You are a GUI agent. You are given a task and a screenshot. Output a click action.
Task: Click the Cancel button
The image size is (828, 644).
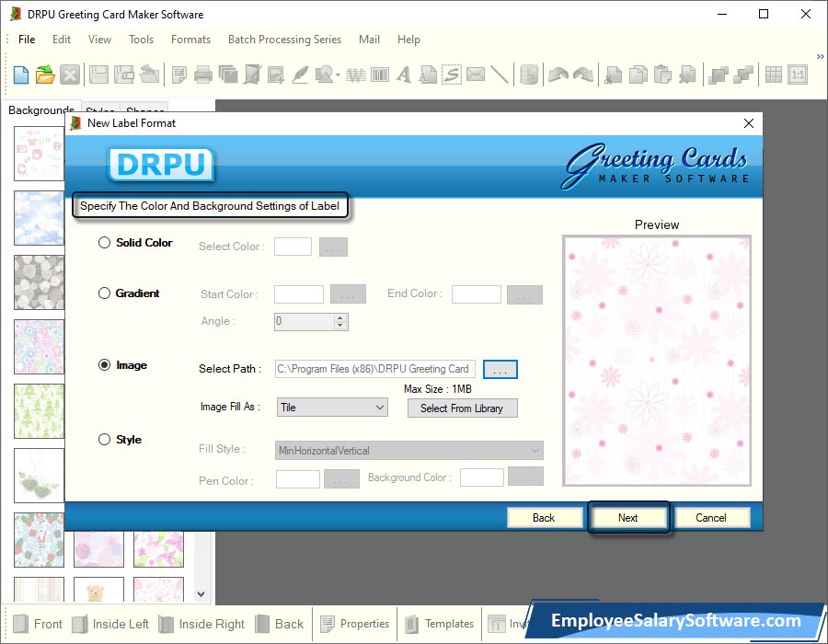(x=711, y=518)
